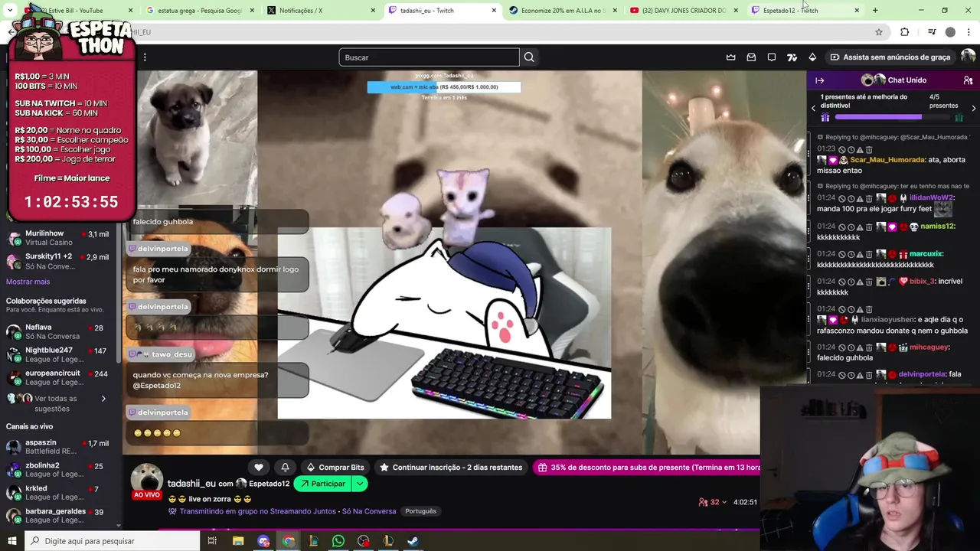
Task: Click 'Assista sem anúncios de graça' button
Action: [890, 57]
